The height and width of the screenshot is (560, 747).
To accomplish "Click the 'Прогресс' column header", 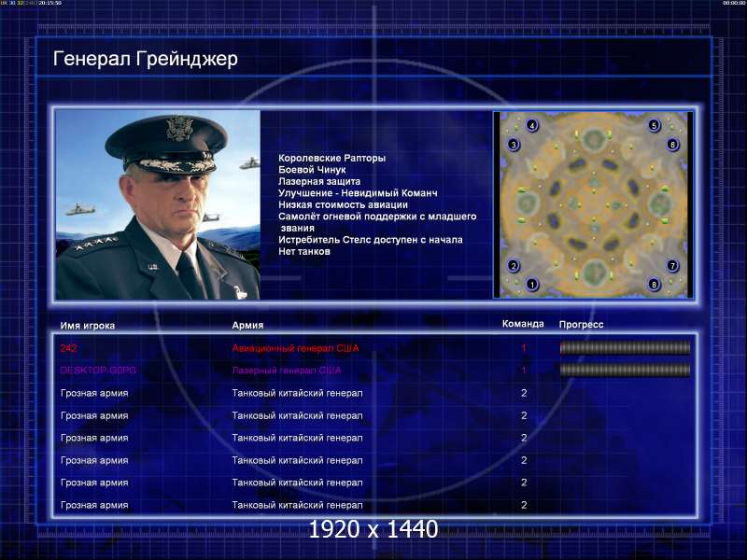I will tap(581, 324).
